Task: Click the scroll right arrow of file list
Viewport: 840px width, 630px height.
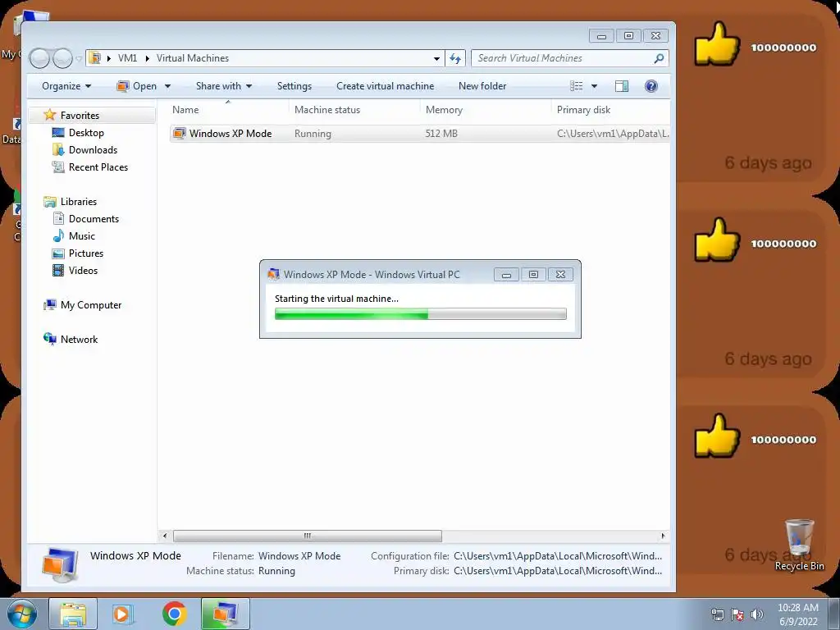Action: [x=663, y=536]
